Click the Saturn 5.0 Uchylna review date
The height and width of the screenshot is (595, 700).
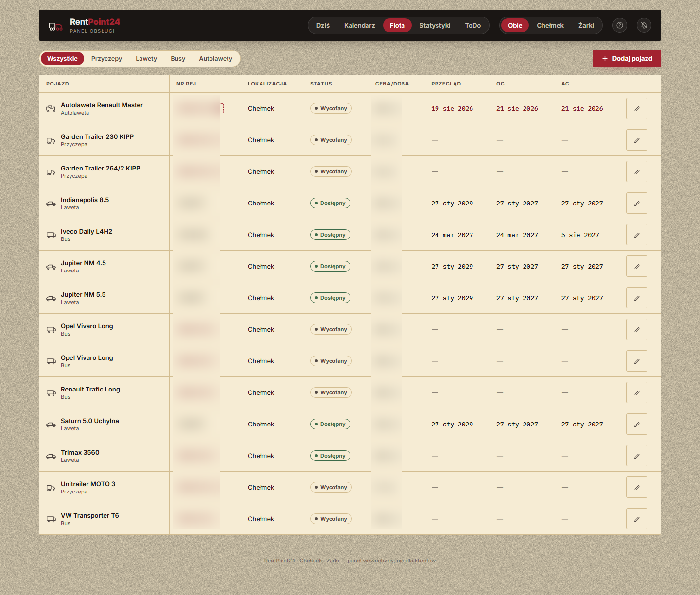click(452, 424)
